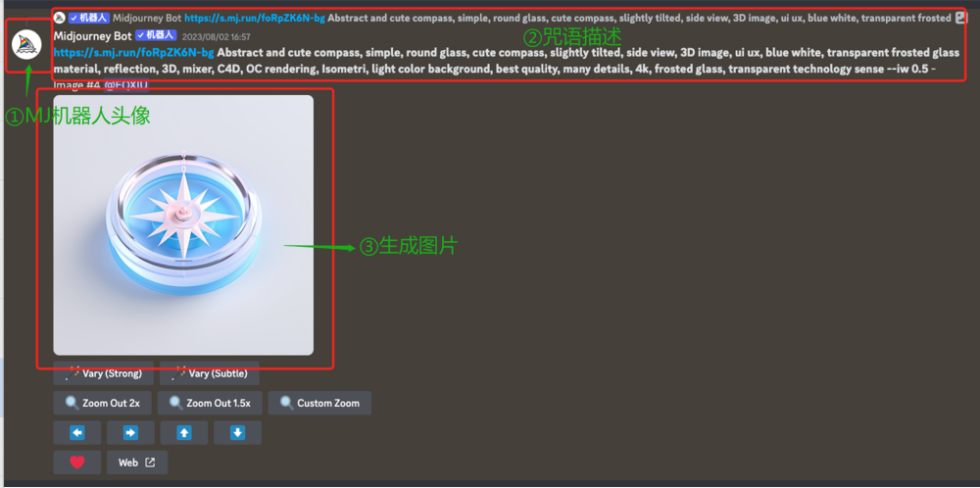This screenshot has height=488, width=980.
Task: Click the Vary (Strong) button
Action: point(103,373)
